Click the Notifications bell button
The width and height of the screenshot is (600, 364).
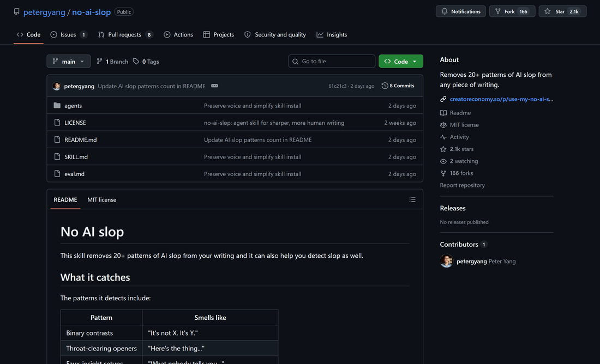pos(461,11)
